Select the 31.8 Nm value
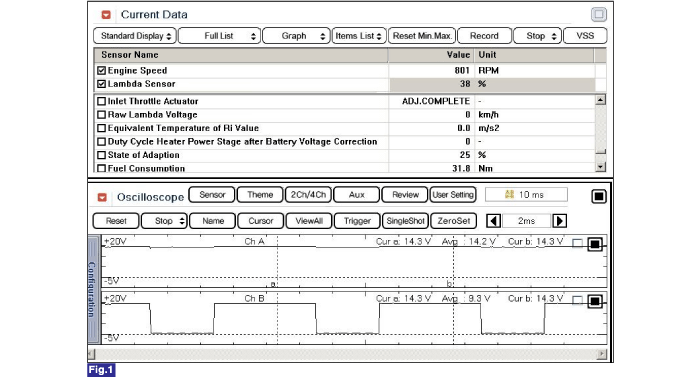The image size is (700, 377). 431,168
